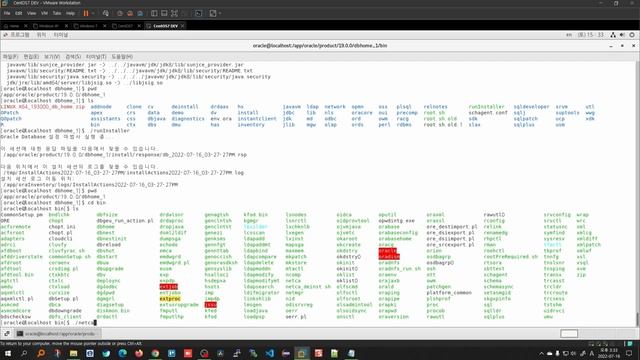
Task: Click the terminal command prompt line with ./netca
Action: (x=49, y=323)
